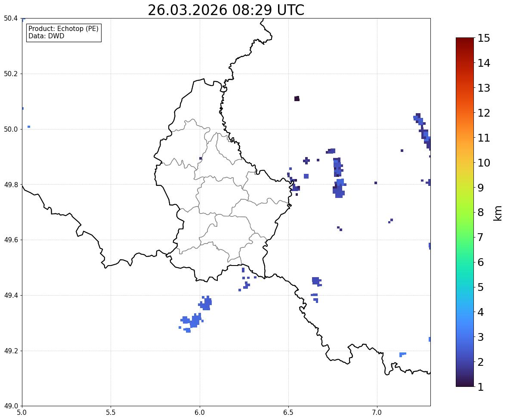Click colorbar tick label 15
This screenshot has height=420, width=507.
[x=484, y=38]
